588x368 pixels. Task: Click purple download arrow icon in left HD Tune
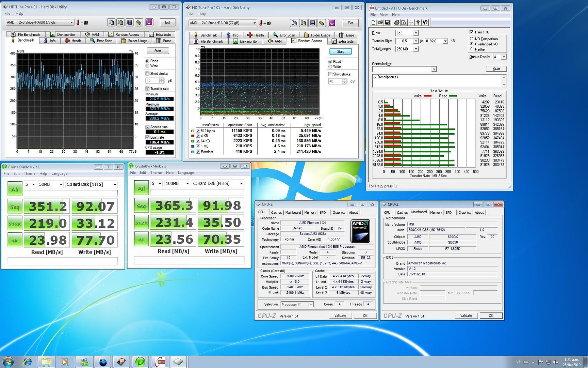coord(149,22)
